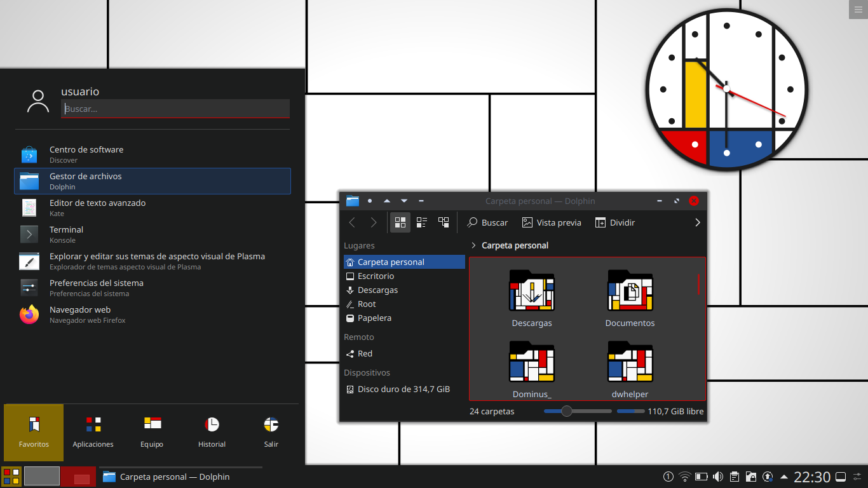Switch to Salir tab in launcher
The height and width of the screenshot is (488, 868).
pyautogui.click(x=271, y=432)
